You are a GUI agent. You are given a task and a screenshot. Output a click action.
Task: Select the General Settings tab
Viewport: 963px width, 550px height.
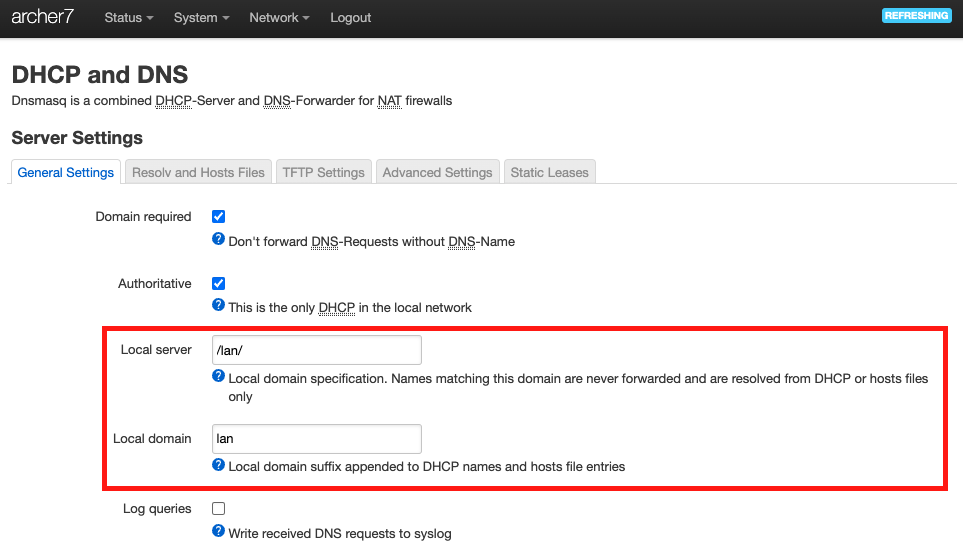tap(66, 172)
